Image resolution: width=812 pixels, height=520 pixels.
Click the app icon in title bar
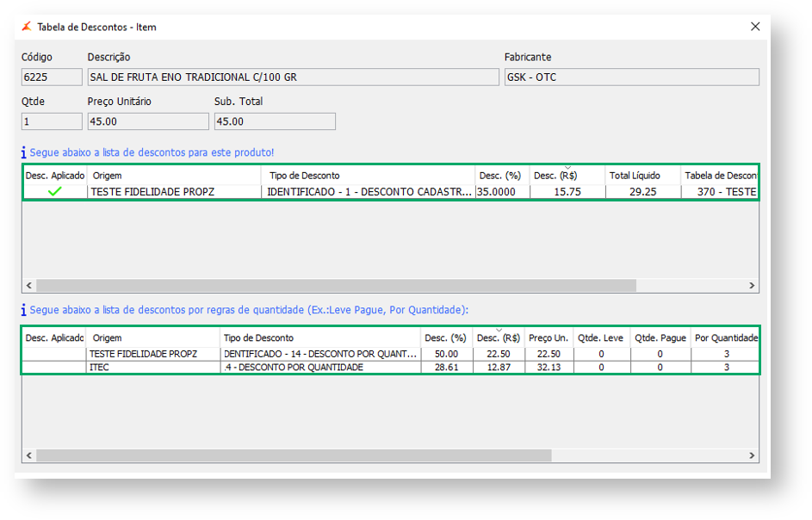[x=27, y=27]
